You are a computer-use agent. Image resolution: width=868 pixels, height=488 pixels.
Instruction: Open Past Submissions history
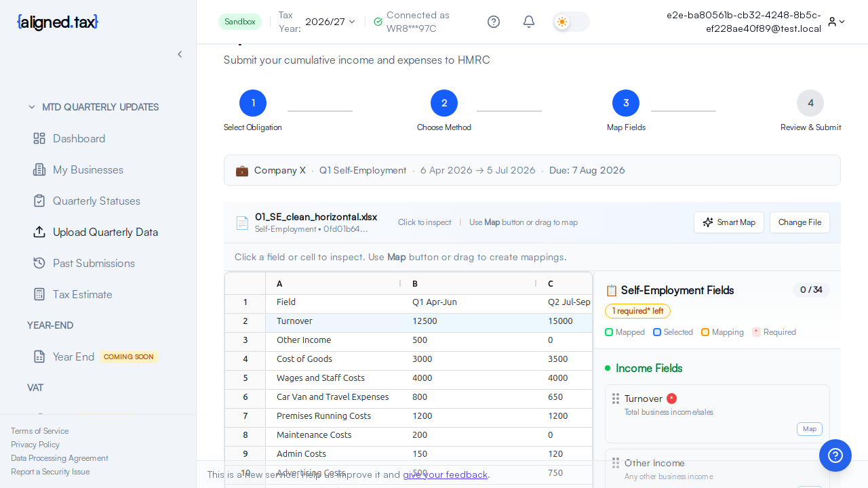coord(94,263)
